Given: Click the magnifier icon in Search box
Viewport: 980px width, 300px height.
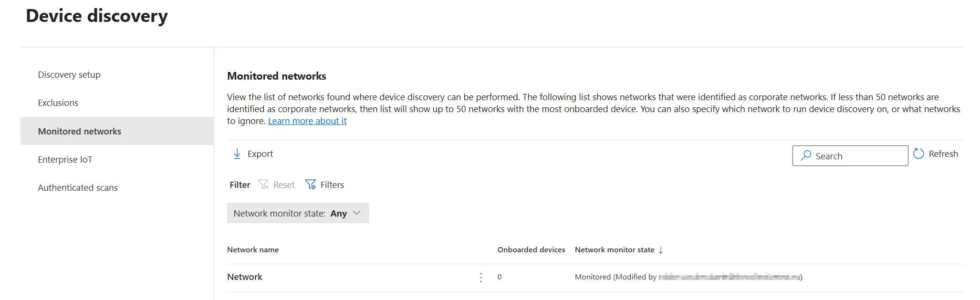Looking at the screenshot, I should coord(806,155).
